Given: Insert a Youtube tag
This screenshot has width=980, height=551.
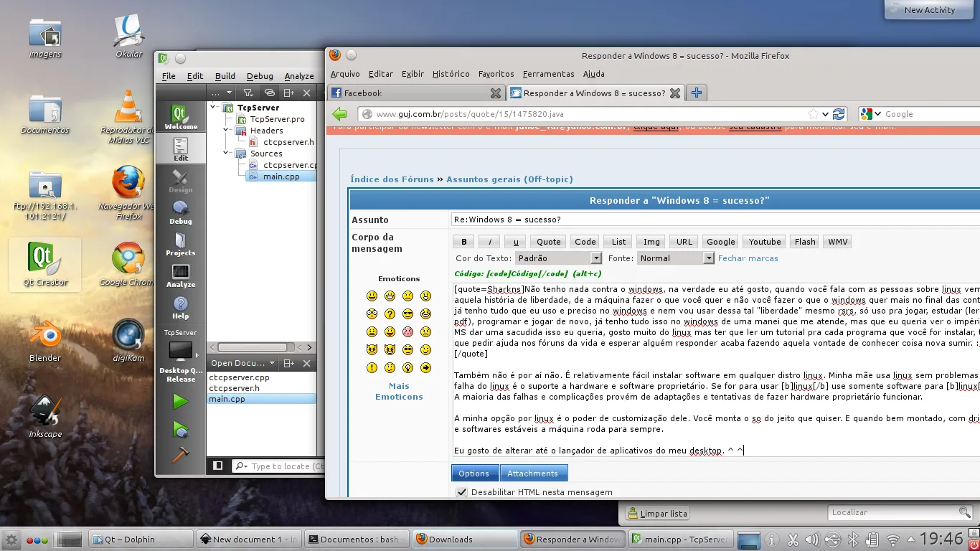Looking at the screenshot, I should pos(765,242).
